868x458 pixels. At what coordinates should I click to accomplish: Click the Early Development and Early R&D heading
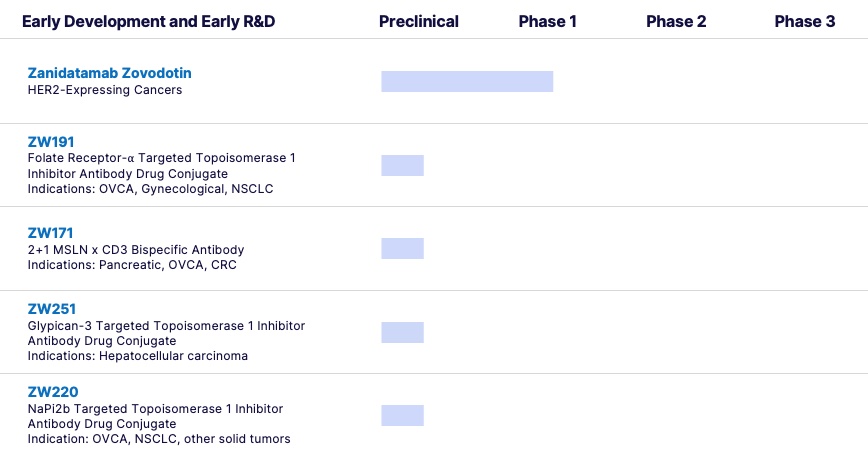pyautogui.click(x=149, y=21)
